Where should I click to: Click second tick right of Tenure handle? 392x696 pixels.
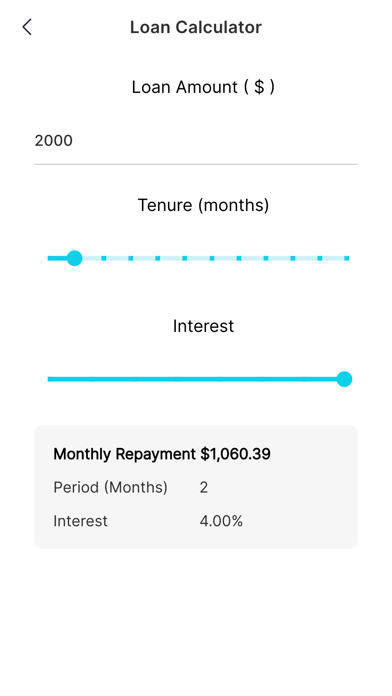(131, 258)
